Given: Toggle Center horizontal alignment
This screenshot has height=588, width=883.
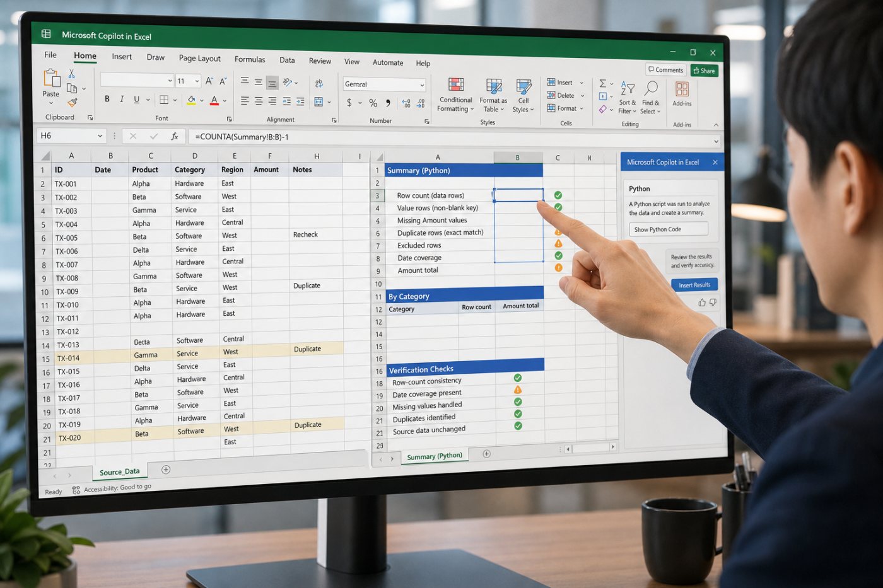Looking at the screenshot, I should 259,101.
